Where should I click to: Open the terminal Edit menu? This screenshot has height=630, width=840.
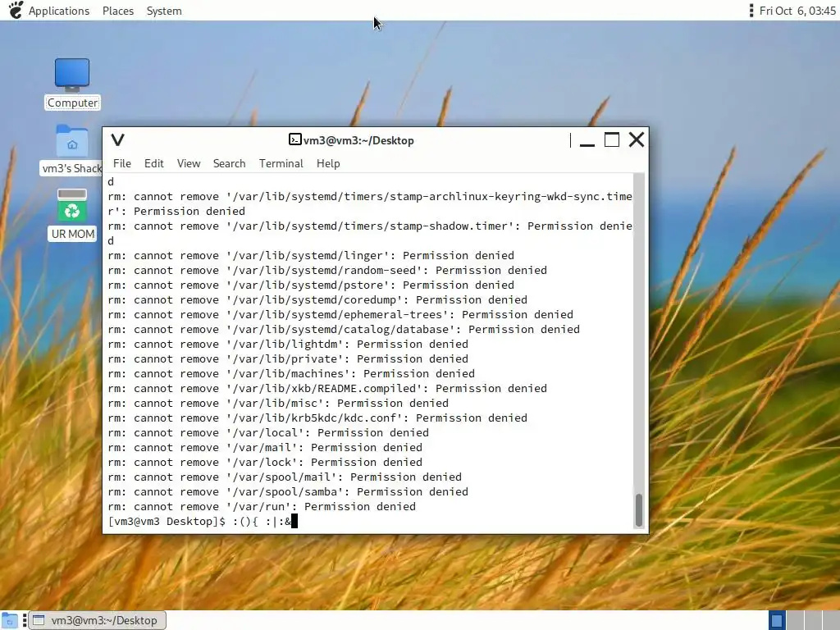[153, 163]
